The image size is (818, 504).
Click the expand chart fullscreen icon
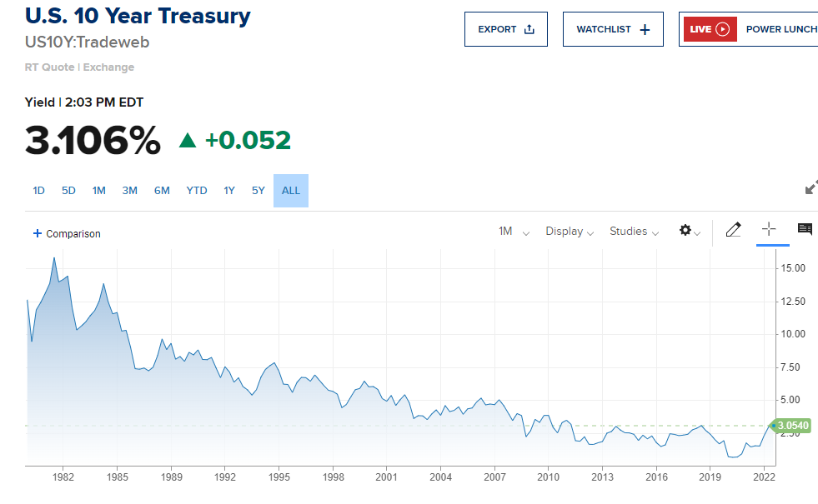810,188
